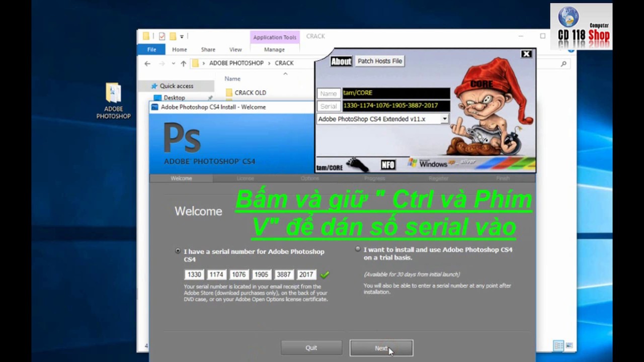Select 'I have a serial number' option
This screenshot has height=362, width=644.
coord(178,251)
